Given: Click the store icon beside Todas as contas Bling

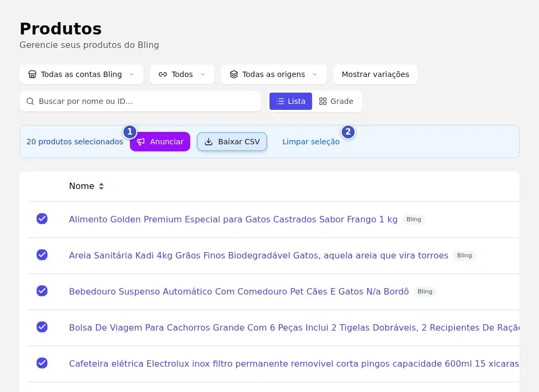Looking at the screenshot, I should pyautogui.click(x=32, y=74).
